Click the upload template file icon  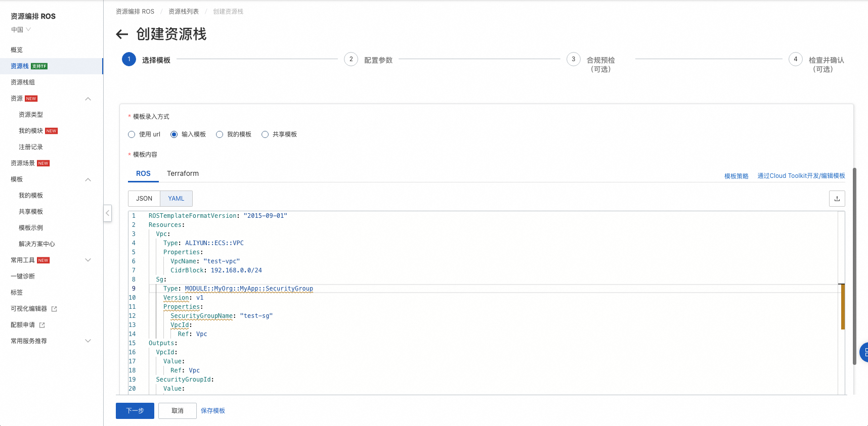pyautogui.click(x=837, y=199)
